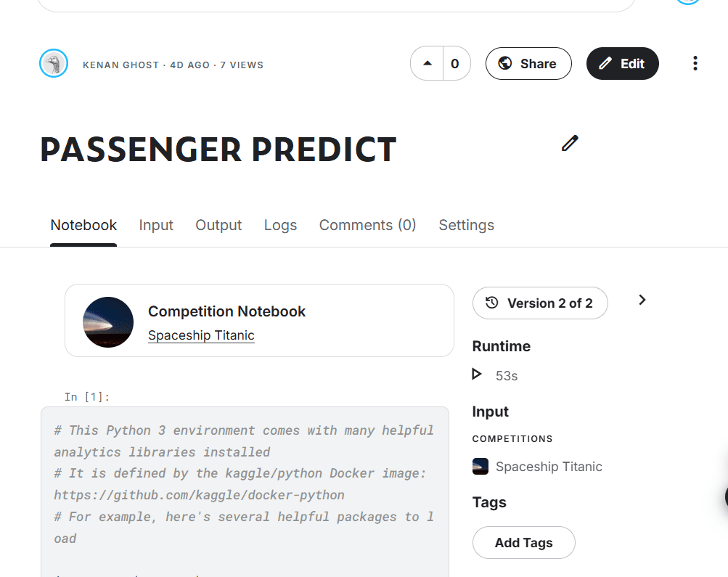The width and height of the screenshot is (728, 577).
Task: Click Kenan Ghost's profile avatar
Action: pyautogui.click(x=54, y=64)
